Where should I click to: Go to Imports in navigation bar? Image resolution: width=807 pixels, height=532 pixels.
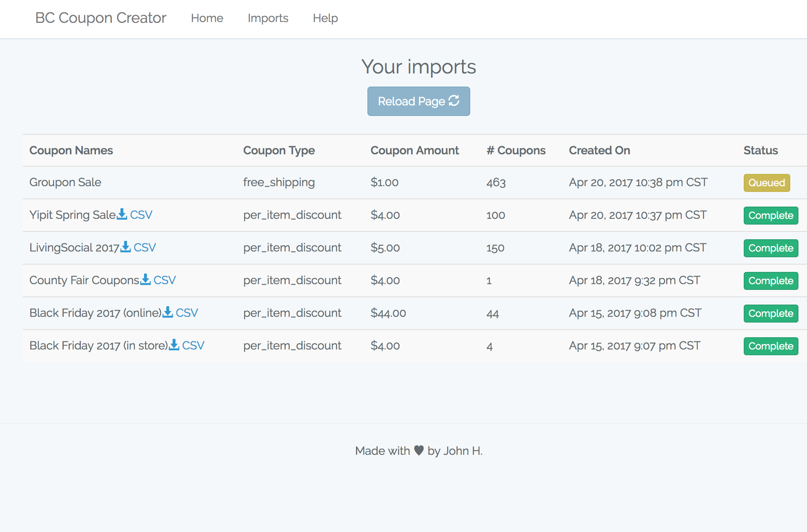268,18
